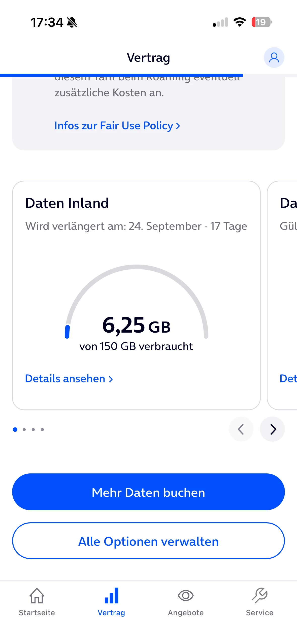The height and width of the screenshot is (644, 297).
Task: Open Details ansehen for Daten Inland
Action: pyautogui.click(x=69, y=379)
